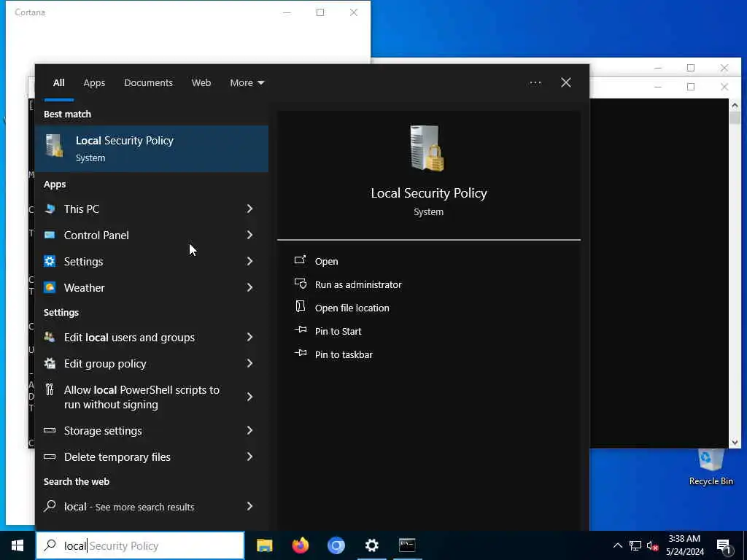
Task: Click the taskbar search input field
Action: [x=140, y=545]
